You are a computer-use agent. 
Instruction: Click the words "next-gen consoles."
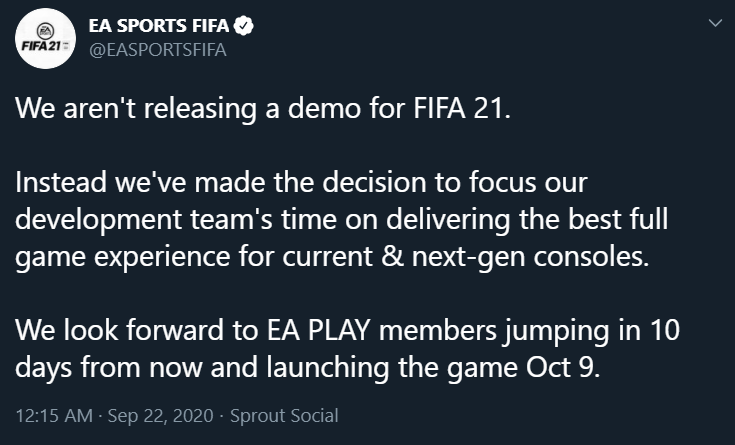(531, 257)
